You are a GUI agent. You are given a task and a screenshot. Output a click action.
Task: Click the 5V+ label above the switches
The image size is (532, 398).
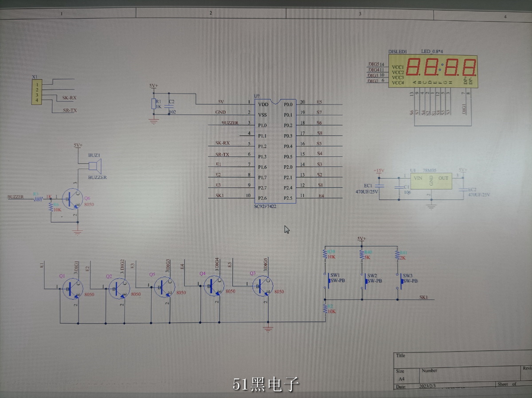(x=361, y=238)
